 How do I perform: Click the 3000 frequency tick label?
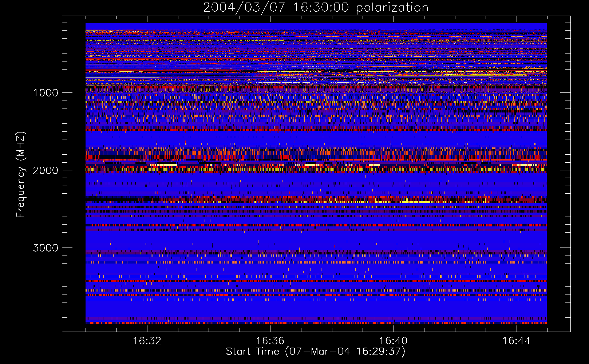coord(46,248)
